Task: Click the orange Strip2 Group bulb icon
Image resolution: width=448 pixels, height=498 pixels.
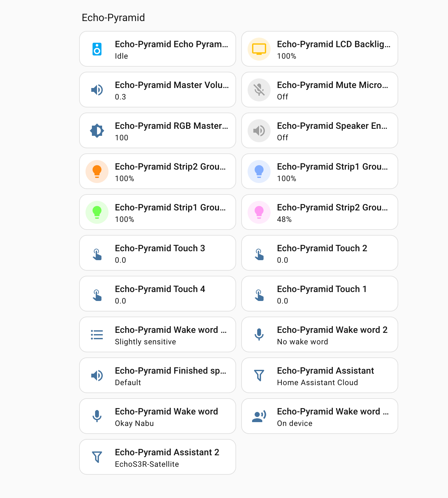Action: coord(97,172)
